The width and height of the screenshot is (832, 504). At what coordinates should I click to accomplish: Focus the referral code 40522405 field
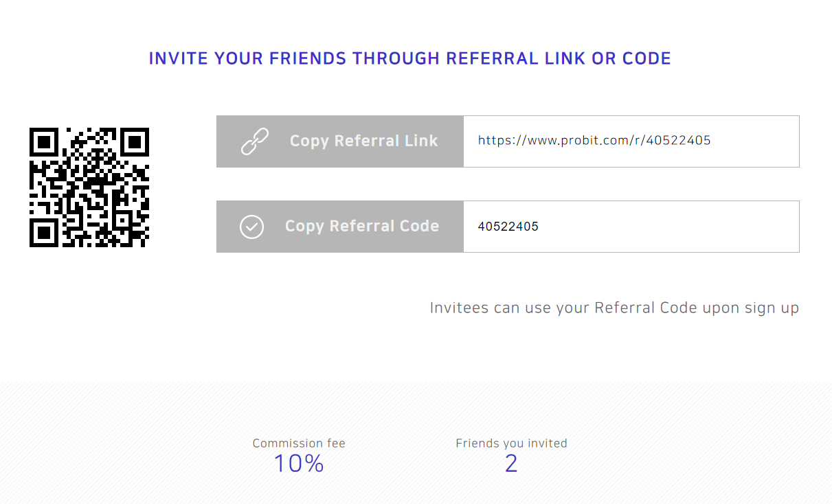[631, 227]
